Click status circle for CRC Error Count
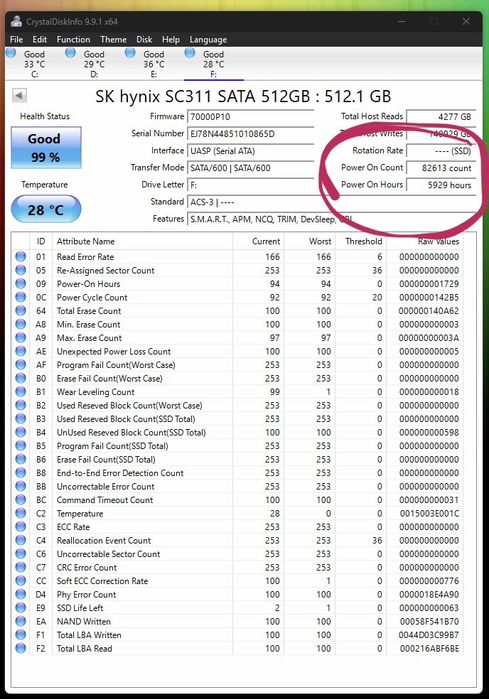Screen dimensions: 489x699 pyautogui.click(x=21, y=567)
